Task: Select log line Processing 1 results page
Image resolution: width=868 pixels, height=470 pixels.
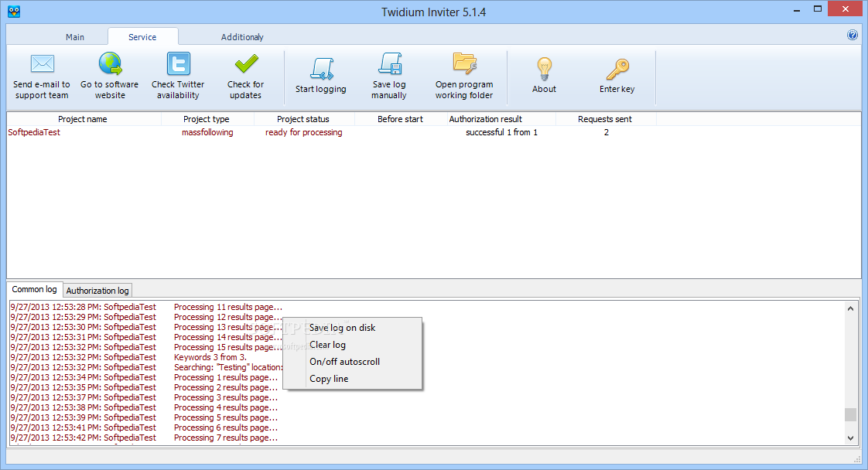Action: tap(144, 377)
